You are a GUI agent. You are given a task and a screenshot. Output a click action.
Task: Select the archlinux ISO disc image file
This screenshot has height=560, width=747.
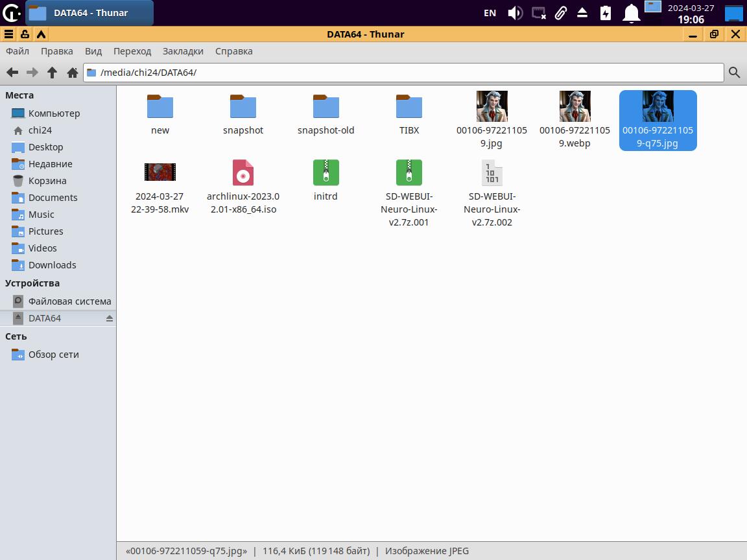tap(243, 173)
